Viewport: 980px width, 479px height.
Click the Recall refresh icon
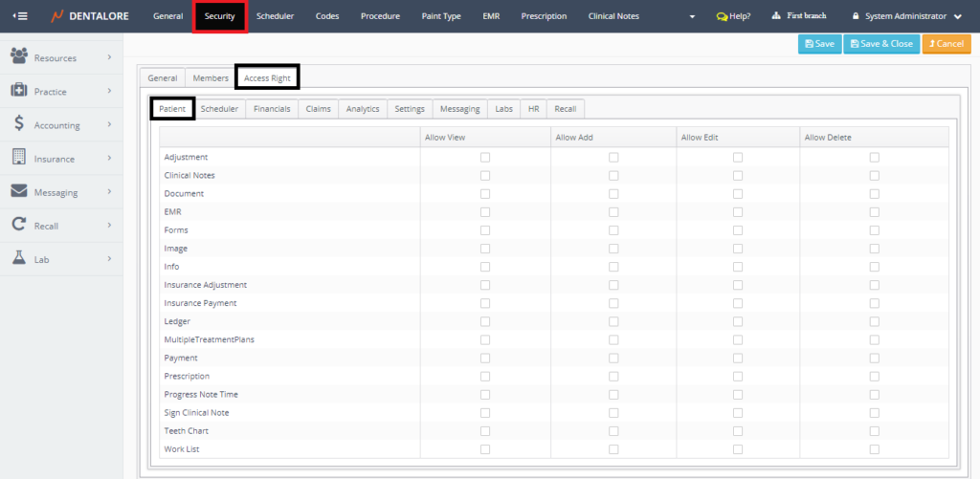18,226
